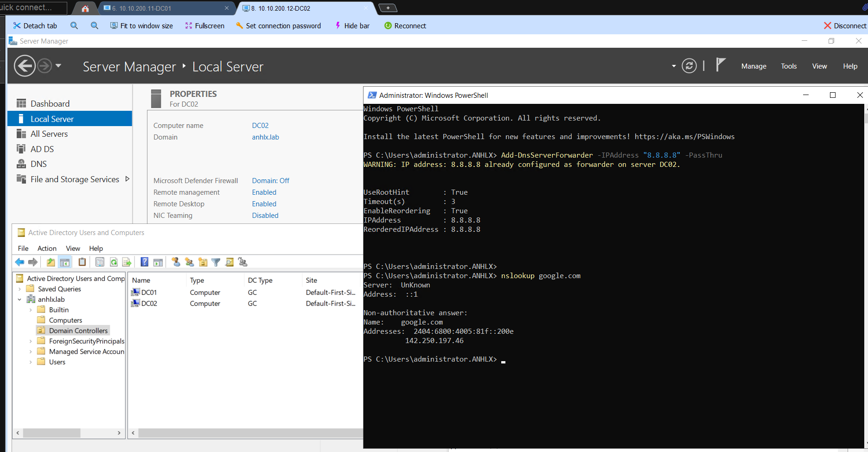This screenshot has width=868, height=452.
Task: Click the Refresh icon in ADUC toolbar
Action: point(114,262)
